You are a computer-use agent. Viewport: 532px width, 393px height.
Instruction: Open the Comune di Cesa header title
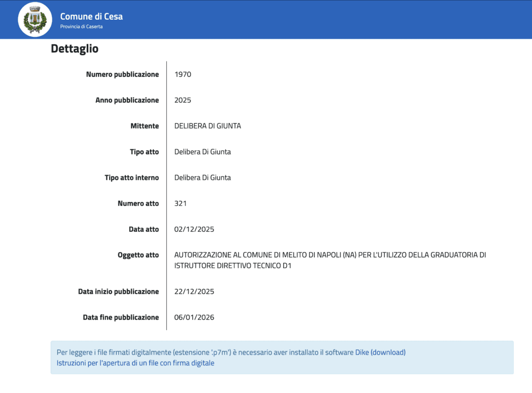click(91, 16)
